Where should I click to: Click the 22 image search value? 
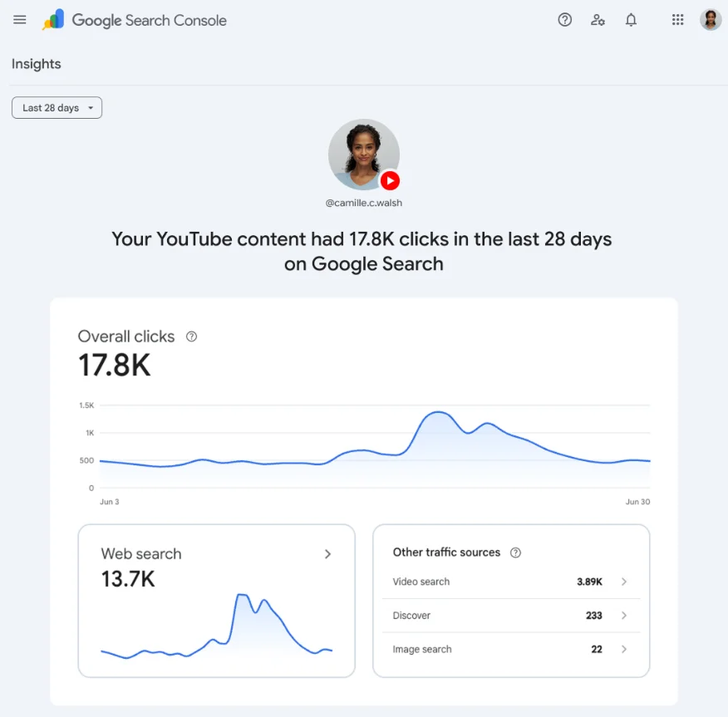[597, 649]
